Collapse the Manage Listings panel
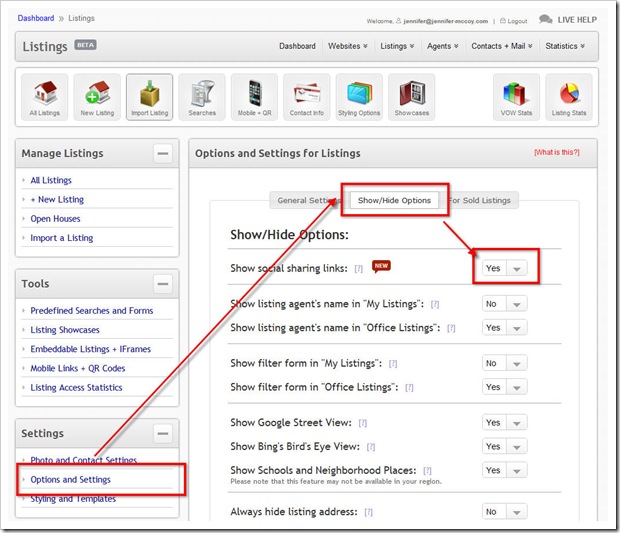This screenshot has height=533, width=620. pos(163,153)
